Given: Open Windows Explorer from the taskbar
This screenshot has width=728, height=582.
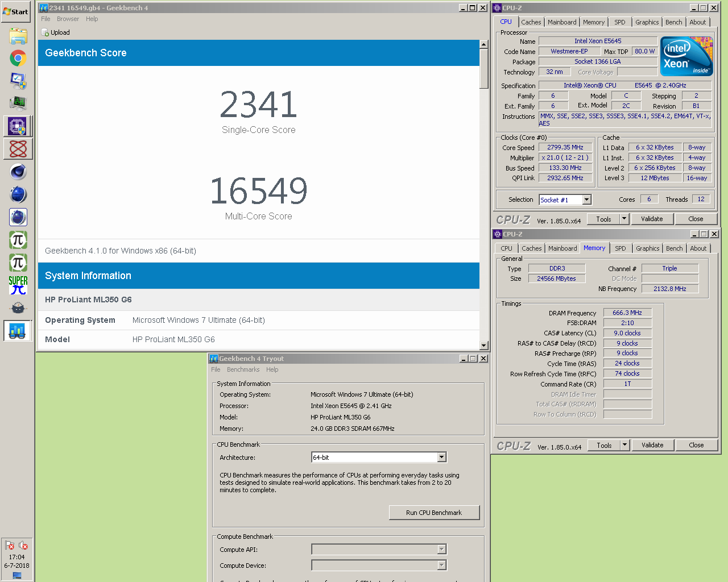Looking at the screenshot, I should coord(18,36).
